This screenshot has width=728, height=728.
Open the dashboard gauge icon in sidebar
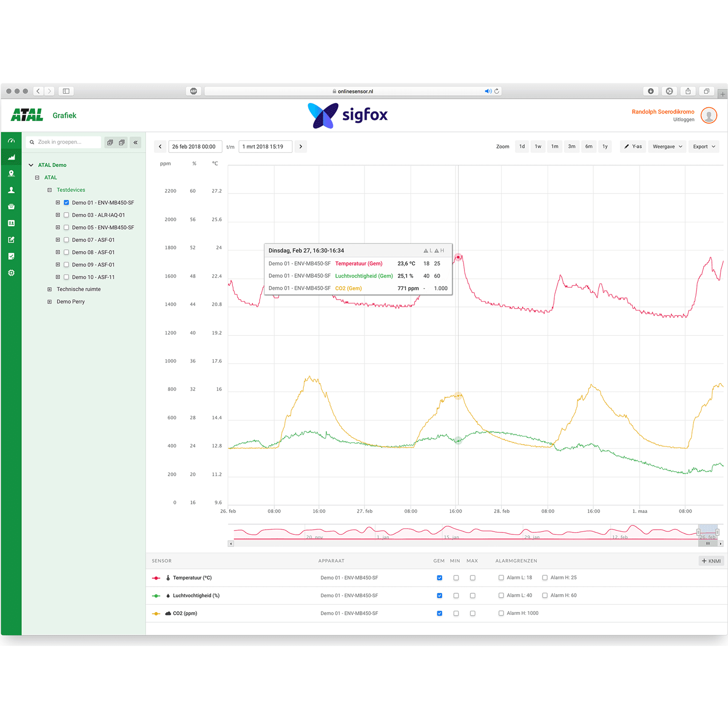pyautogui.click(x=11, y=141)
